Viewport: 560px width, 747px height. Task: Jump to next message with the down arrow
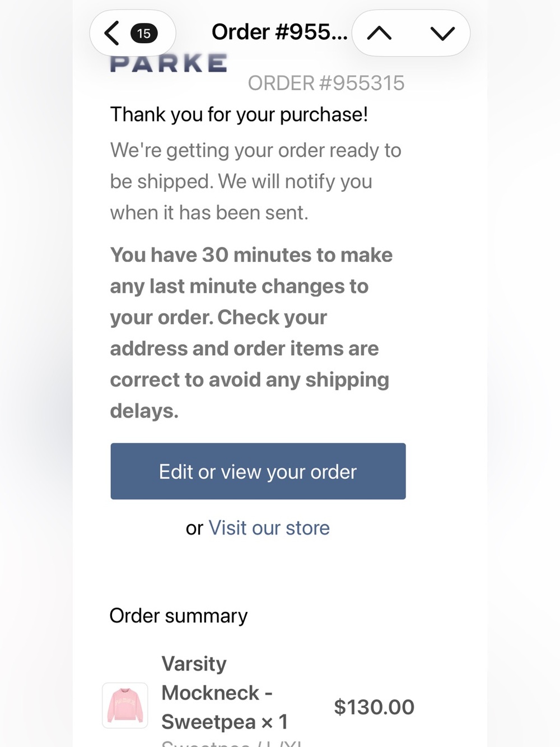(x=442, y=34)
